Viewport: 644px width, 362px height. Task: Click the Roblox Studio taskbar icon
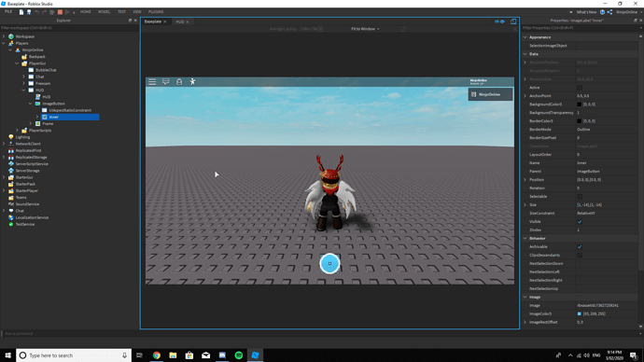coord(255,355)
